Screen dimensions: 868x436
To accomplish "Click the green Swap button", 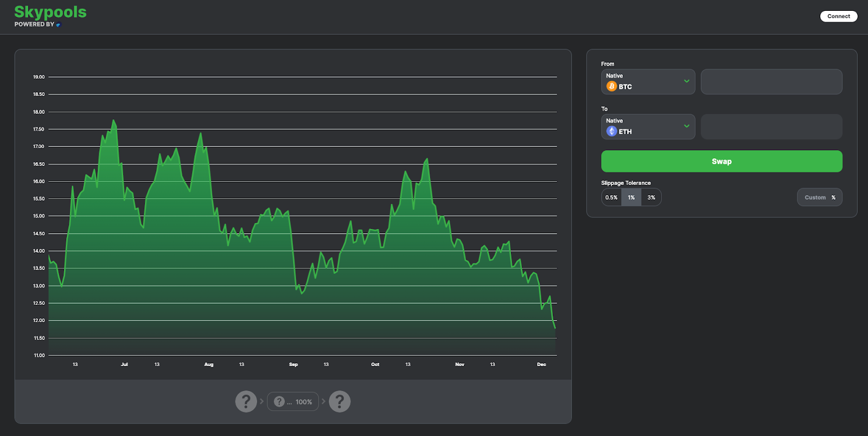I will coord(722,162).
